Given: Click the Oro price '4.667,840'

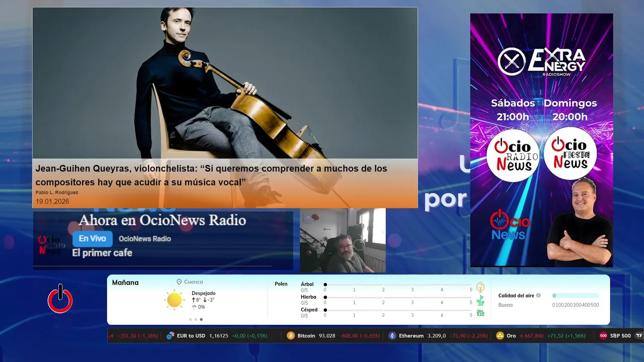Looking at the screenshot, I should [532, 335].
